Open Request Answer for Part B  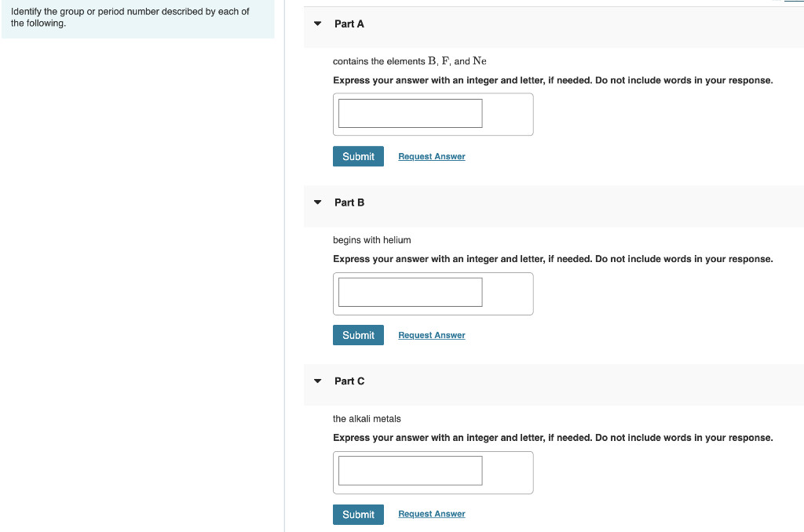tap(431, 335)
